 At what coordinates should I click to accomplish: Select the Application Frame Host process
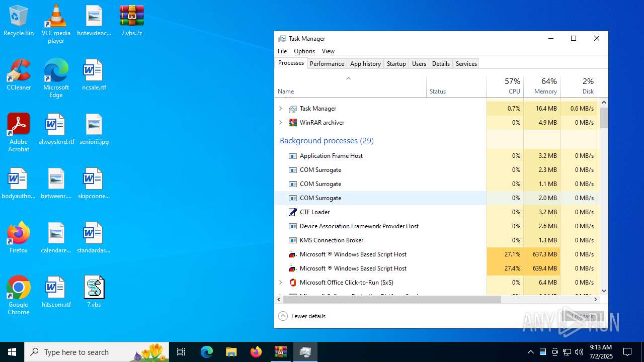(x=436, y=156)
